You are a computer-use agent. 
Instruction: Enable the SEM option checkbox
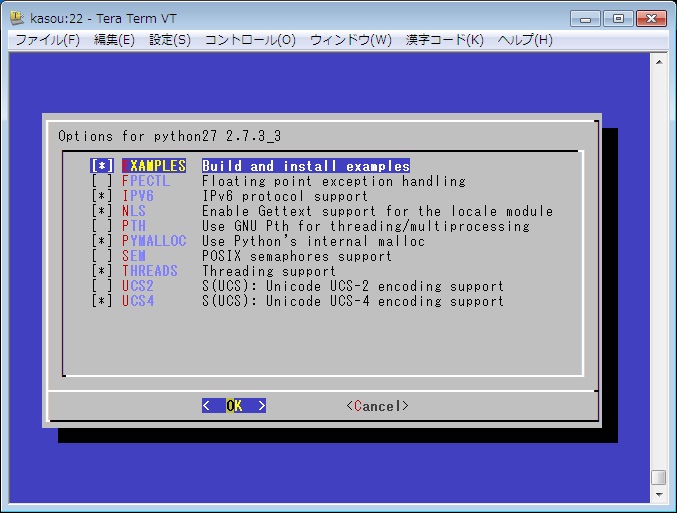[102, 256]
